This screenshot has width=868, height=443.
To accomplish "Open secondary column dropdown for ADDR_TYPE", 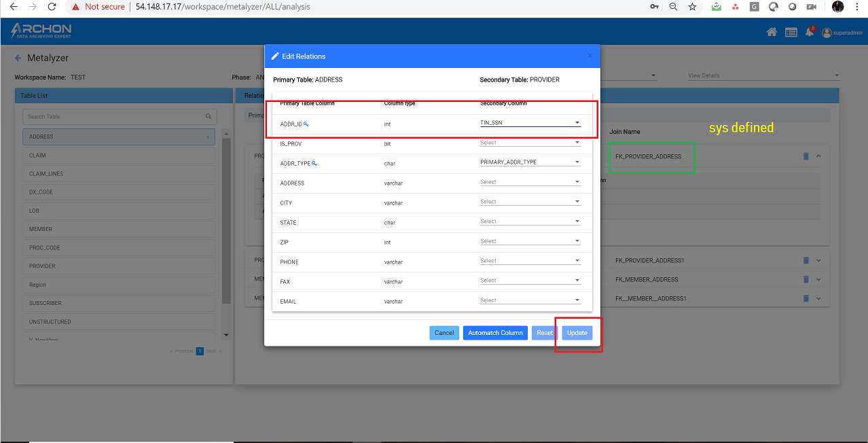I will point(530,162).
